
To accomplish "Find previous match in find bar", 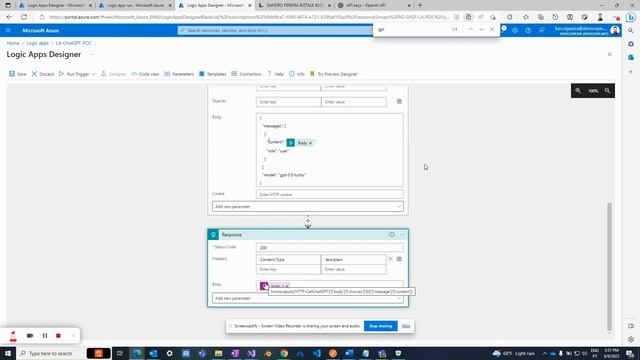I will [471, 30].
